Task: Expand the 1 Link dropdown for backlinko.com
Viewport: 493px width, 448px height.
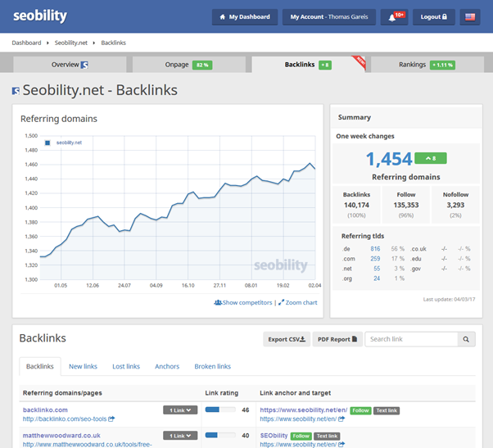Action: point(180,410)
